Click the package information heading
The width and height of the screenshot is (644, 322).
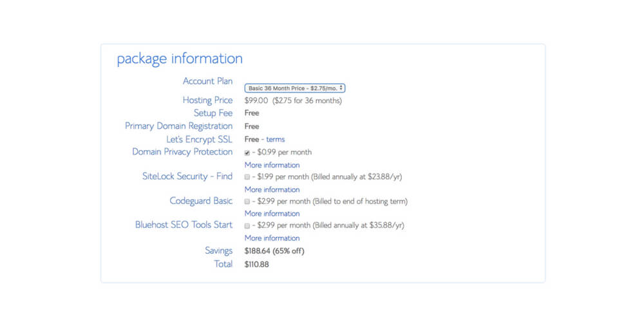180,59
